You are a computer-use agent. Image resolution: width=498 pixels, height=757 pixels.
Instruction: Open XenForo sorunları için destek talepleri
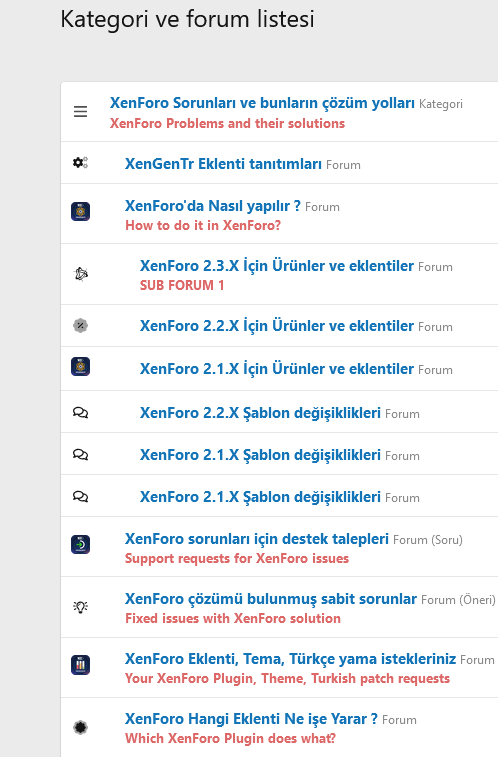pyautogui.click(x=257, y=539)
